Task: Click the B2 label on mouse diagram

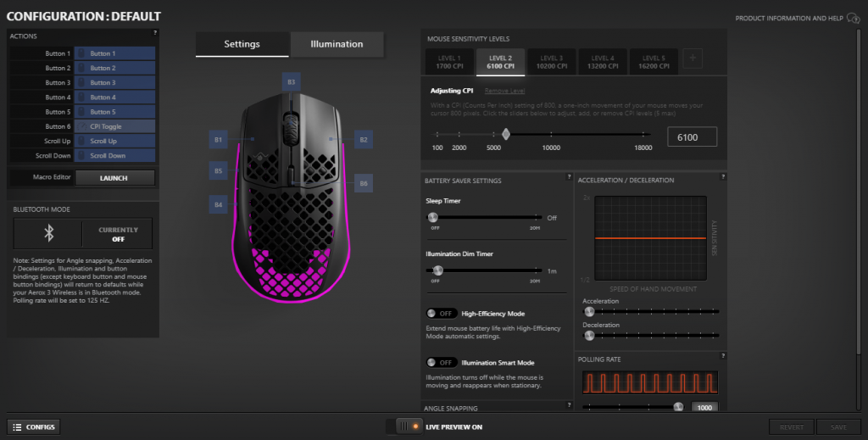Action: pos(363,140)
